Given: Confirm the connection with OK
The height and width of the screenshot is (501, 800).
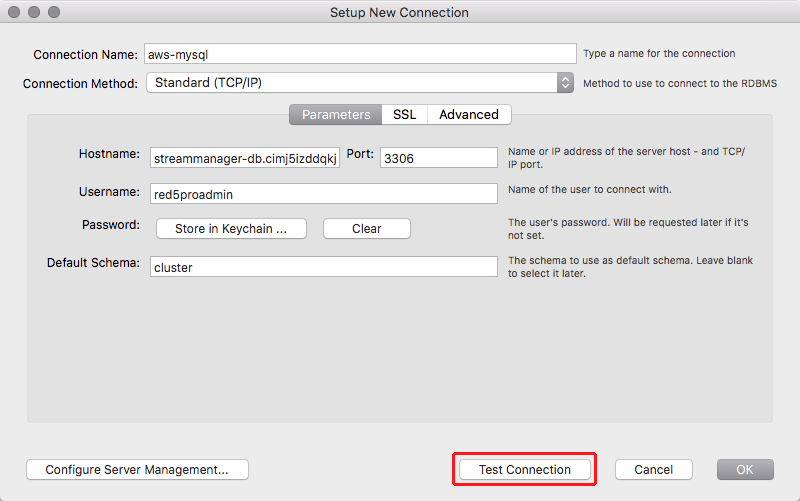Looking at the screenshot, I should coord(745,469).
